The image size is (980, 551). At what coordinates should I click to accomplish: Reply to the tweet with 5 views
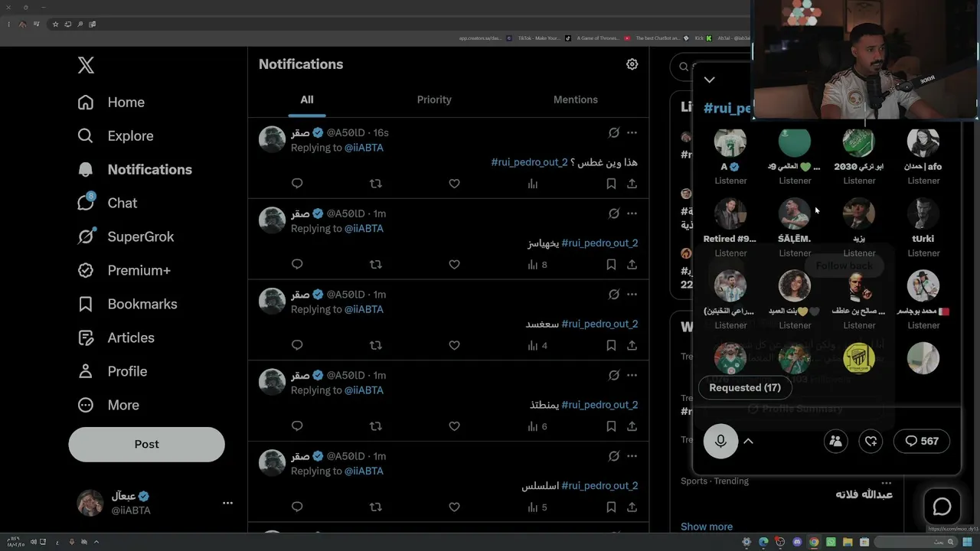[x=297, y=507]
